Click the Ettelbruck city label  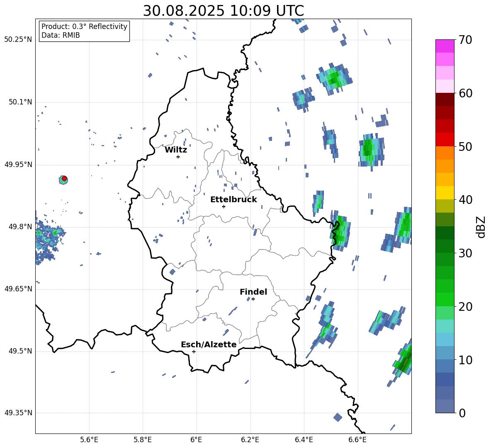233,200
